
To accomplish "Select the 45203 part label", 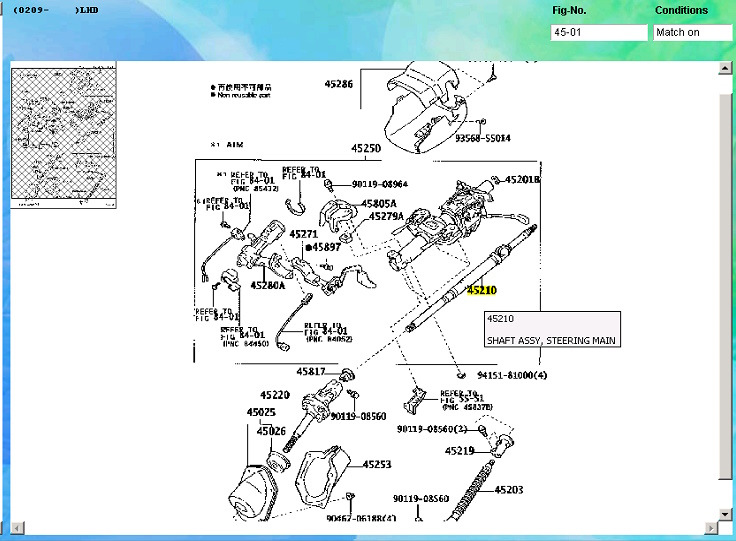I will (509, 490).
